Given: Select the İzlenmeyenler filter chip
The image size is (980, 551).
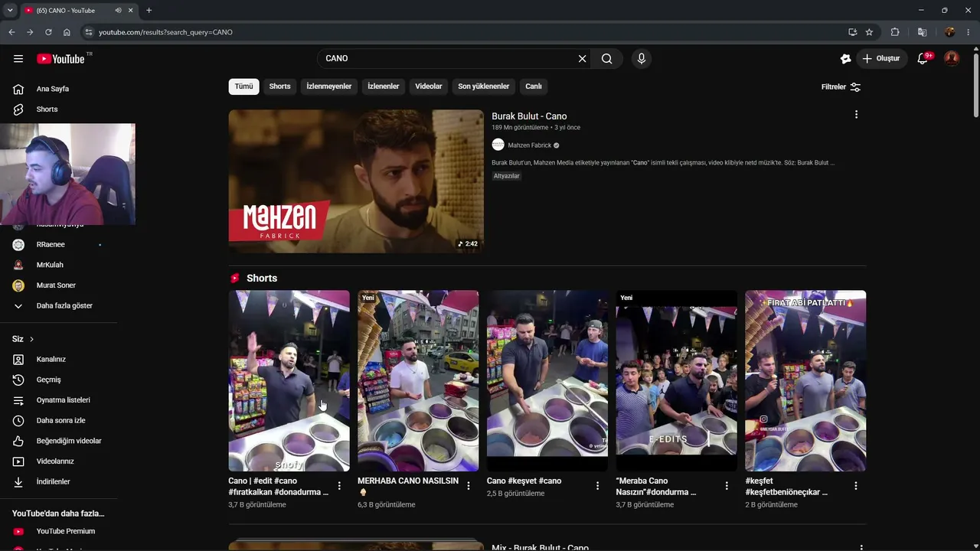Looking at the screenshot, I should (329, 86).
